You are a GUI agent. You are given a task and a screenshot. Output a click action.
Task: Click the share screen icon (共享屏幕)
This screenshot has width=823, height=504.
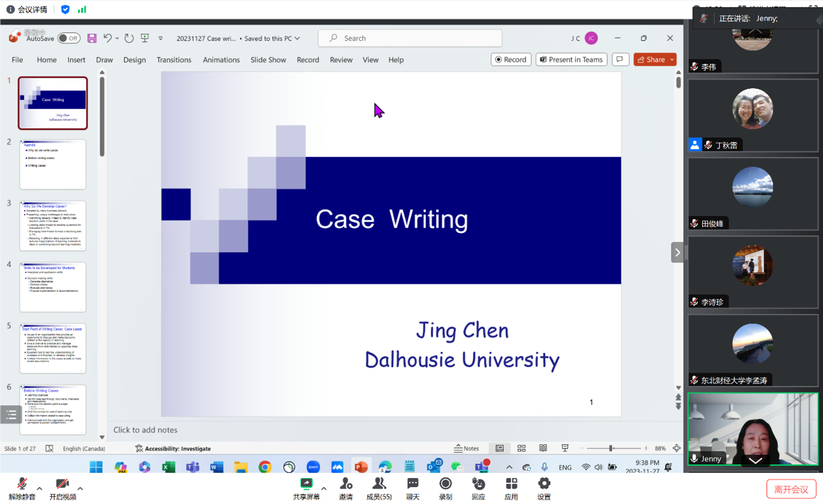point(306,489)
